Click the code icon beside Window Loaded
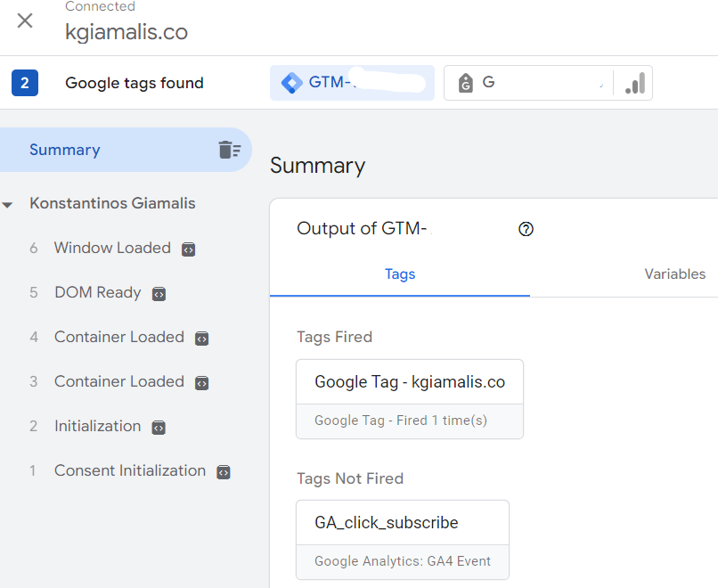 click(188, 249)
